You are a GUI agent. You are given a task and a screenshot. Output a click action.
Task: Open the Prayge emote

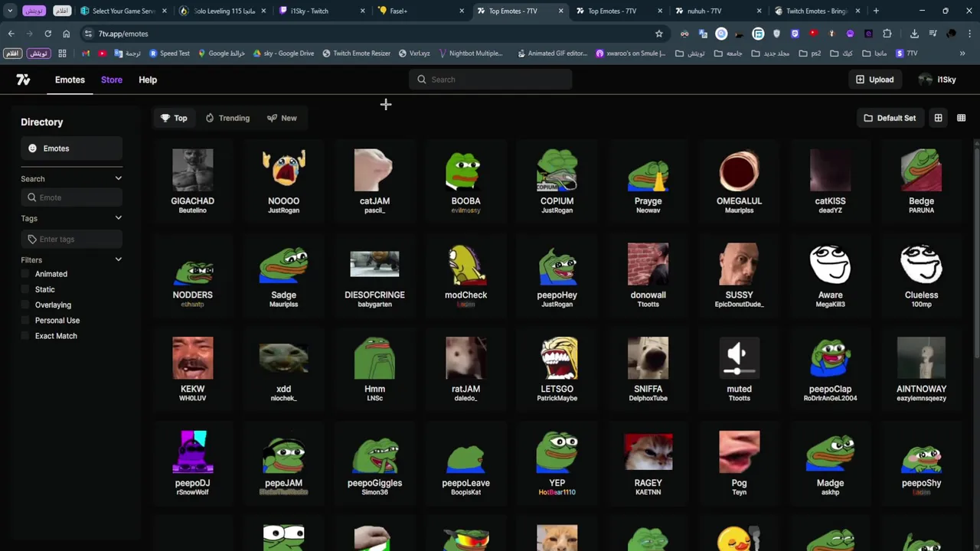pos(648,181)
